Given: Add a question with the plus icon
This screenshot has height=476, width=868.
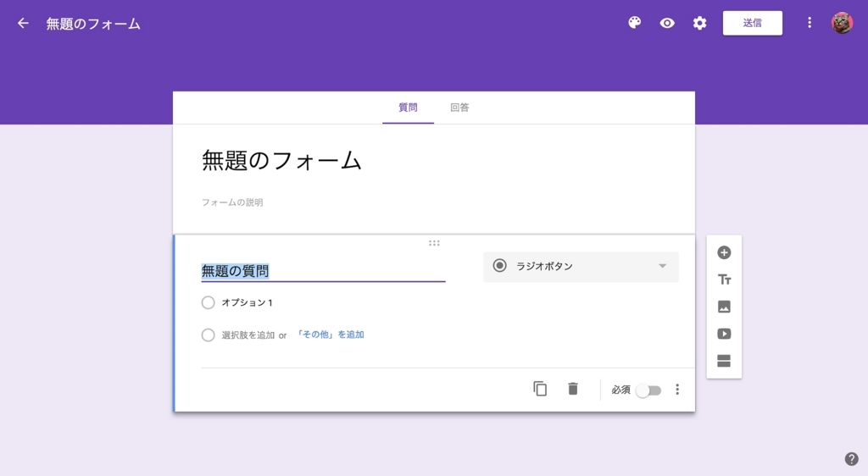Looking at the screenshot, I should pyautogui.click(x=724, y=252).
